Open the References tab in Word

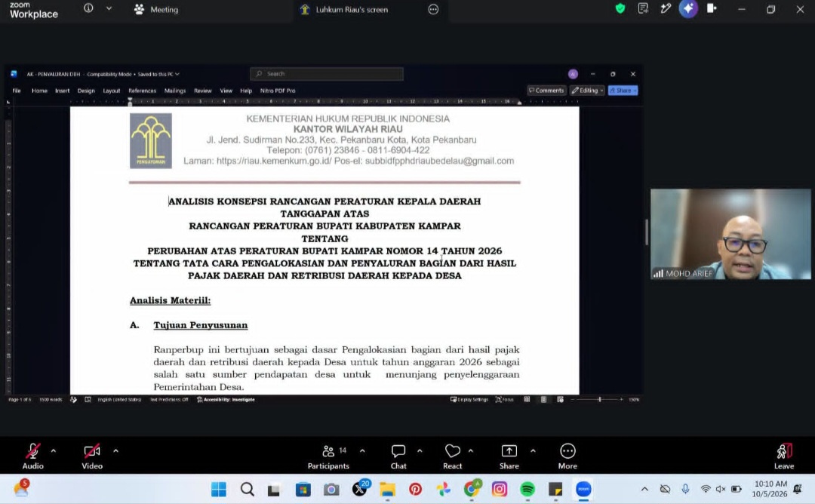click(143, 91)
